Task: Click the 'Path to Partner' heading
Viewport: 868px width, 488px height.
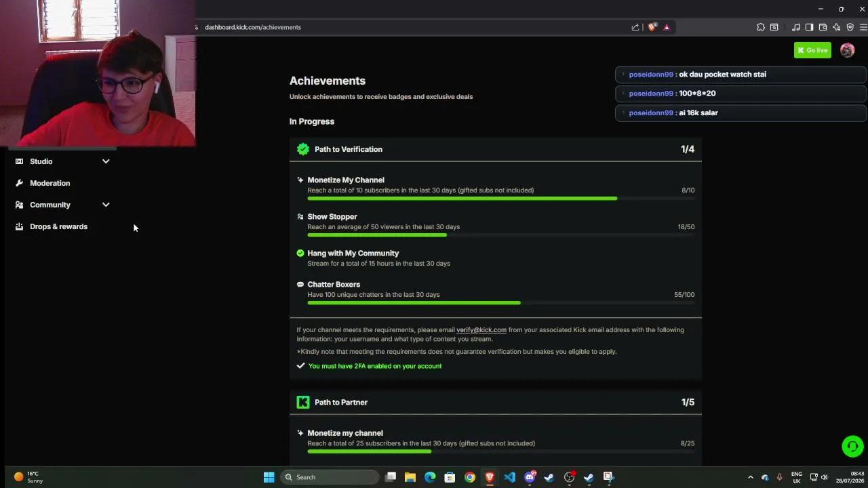Action: (341, 402)
